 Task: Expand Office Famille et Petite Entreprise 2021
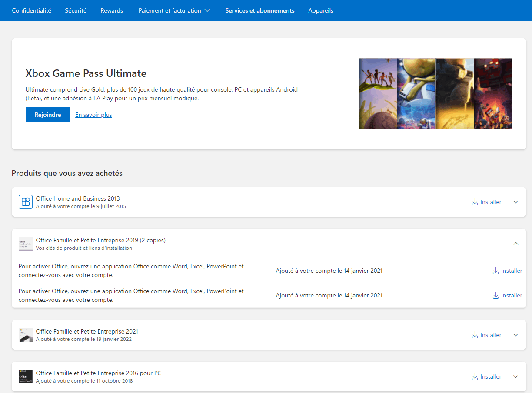516,335
